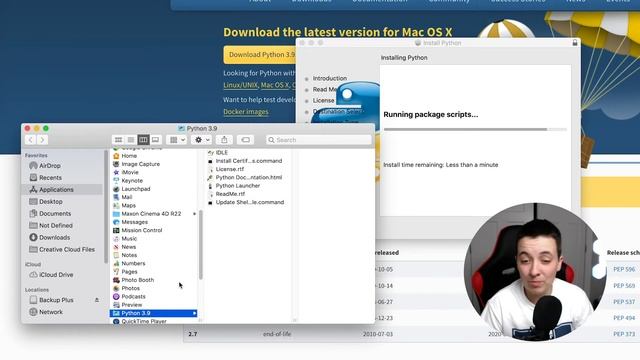Switch Finder to gallery view

coord(156,140)
